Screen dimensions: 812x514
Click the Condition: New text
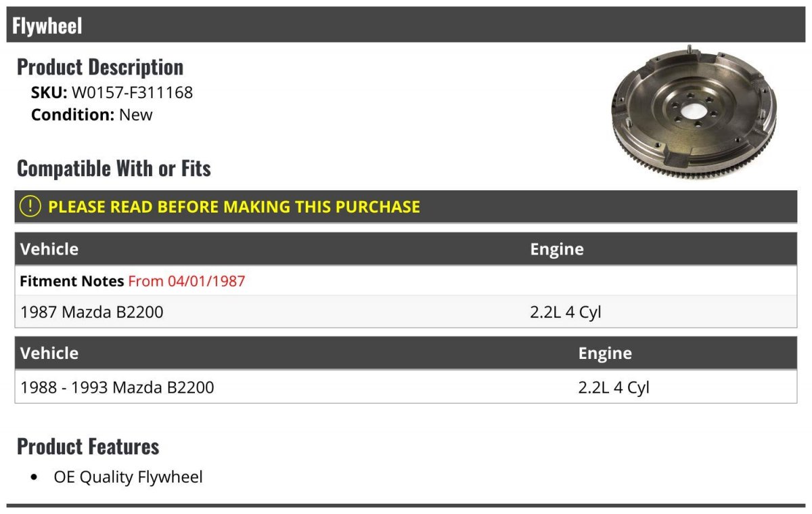coord(92,114)
